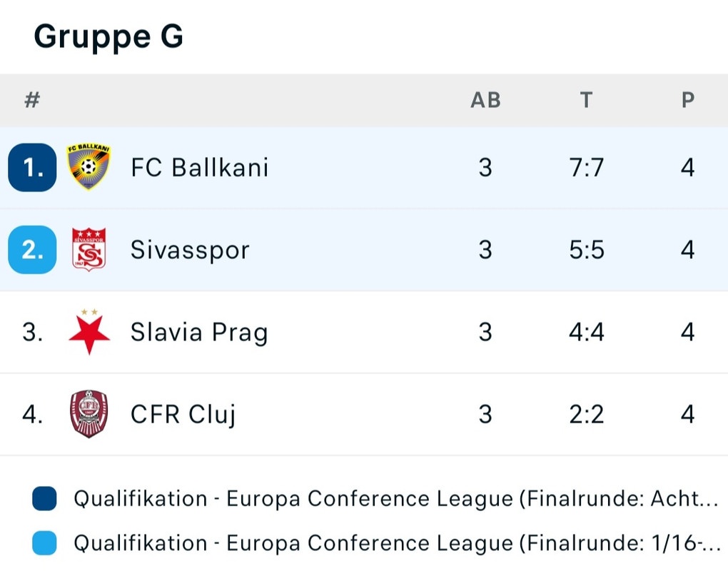
Task: Select the Slavia Prag team name
Action: click(199, 332)
